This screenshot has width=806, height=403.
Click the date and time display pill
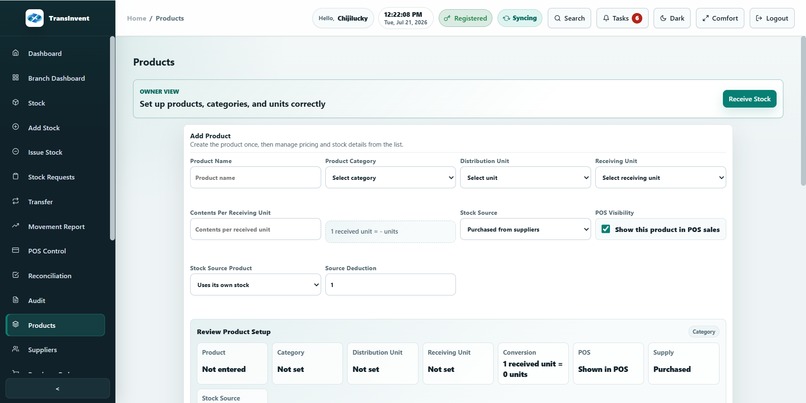(x=406, y=19)
